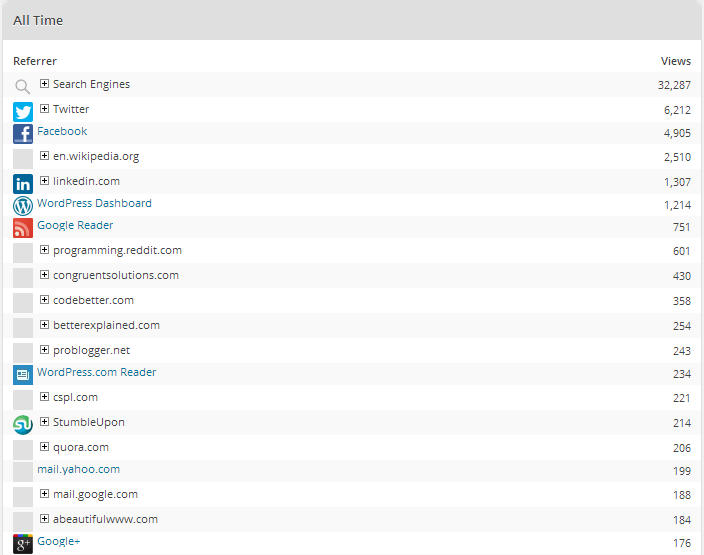The height and width of the screenshot is (555, 704).
Task: Click the en.wikipedia.org label
Action: click(96, 157)
